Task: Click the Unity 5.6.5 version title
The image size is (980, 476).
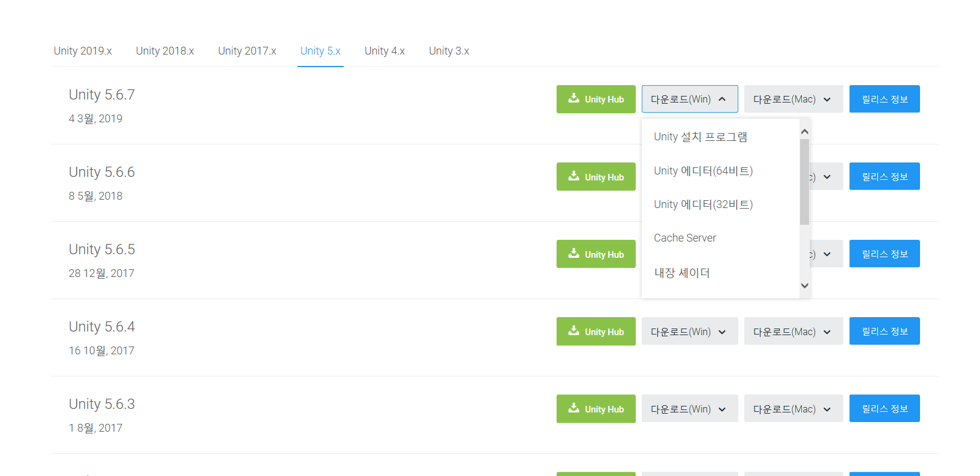Action: coord(102,249)
